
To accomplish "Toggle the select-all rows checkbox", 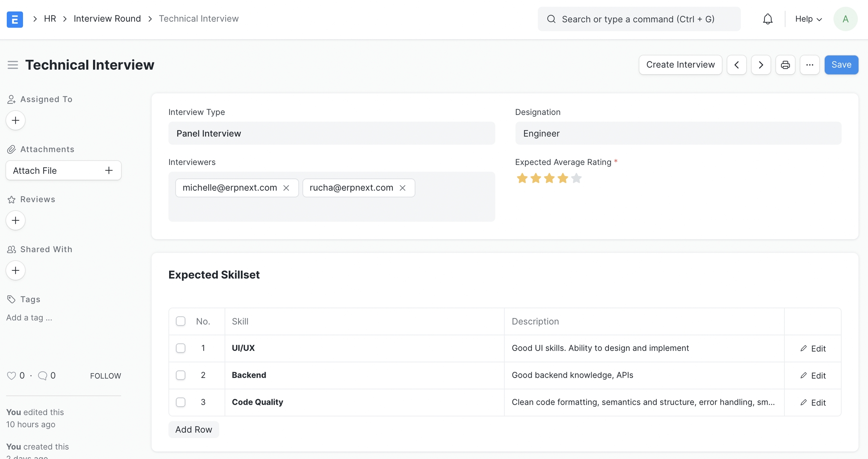I will (x=180, y=321).
